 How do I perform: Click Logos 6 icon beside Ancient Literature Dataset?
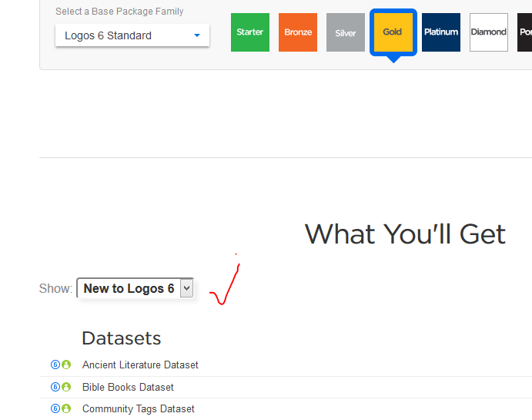point(55,365)
